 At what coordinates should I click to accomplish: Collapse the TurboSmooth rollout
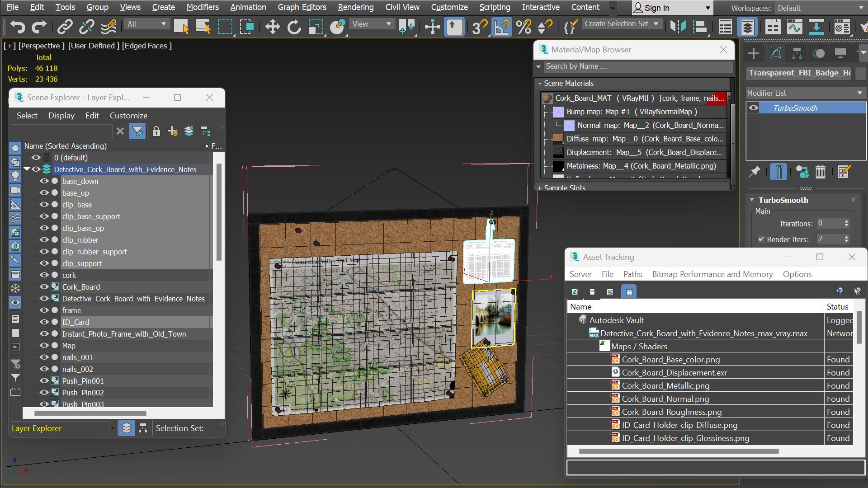[x=752, y=200]
